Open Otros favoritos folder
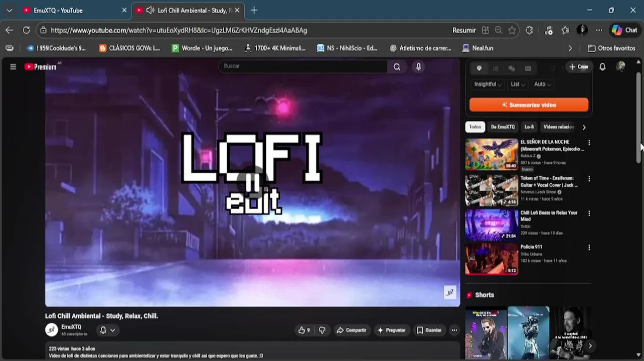The height and width of the screenshot is (361, 644). pos(611,48)
